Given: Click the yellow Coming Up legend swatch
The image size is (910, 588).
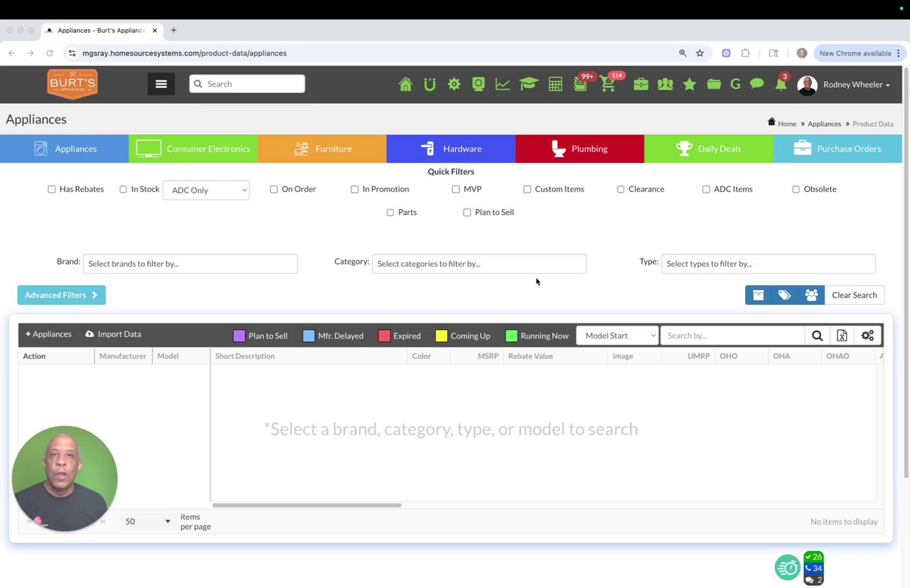Looking at the screenshot, I should click(441, 336).
